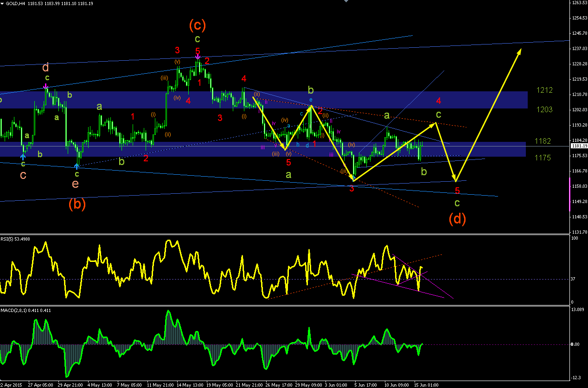This screenshot has height=388, width=588.
Task: Click the MACD zero level 0.00 label
Action: pyautogui.click(x=575, y=344)
